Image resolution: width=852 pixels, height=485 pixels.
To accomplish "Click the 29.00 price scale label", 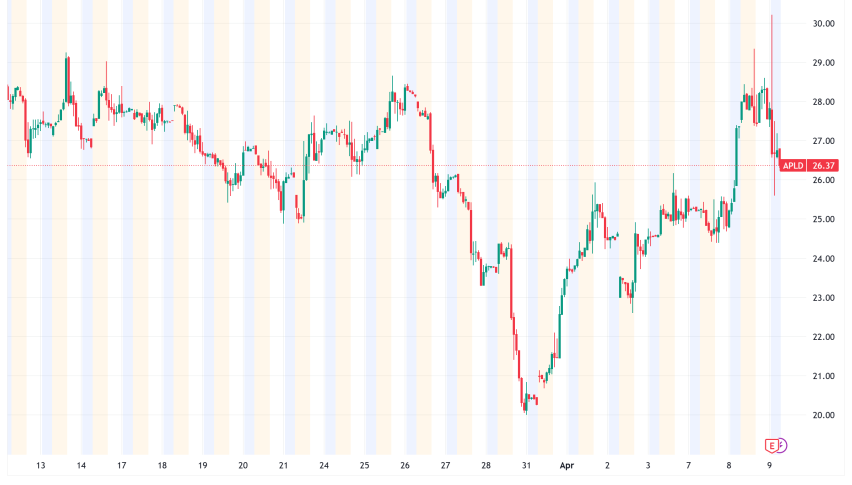I will click(x=823, y=62).
